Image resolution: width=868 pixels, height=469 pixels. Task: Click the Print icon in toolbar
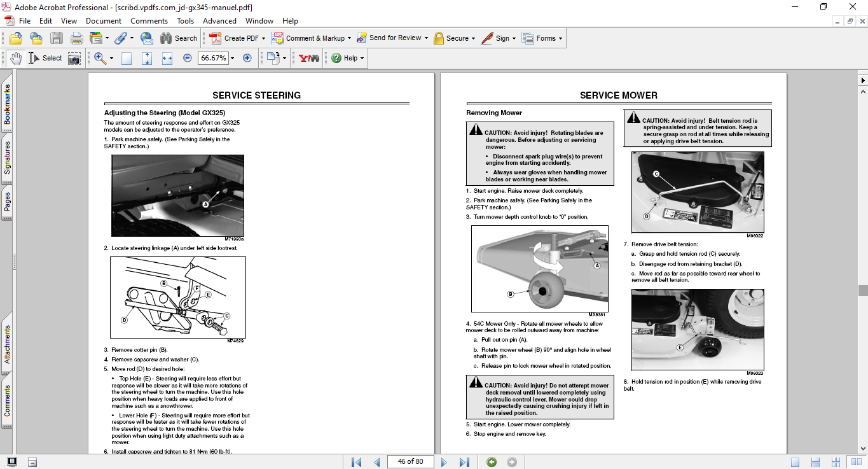(77, 38)
